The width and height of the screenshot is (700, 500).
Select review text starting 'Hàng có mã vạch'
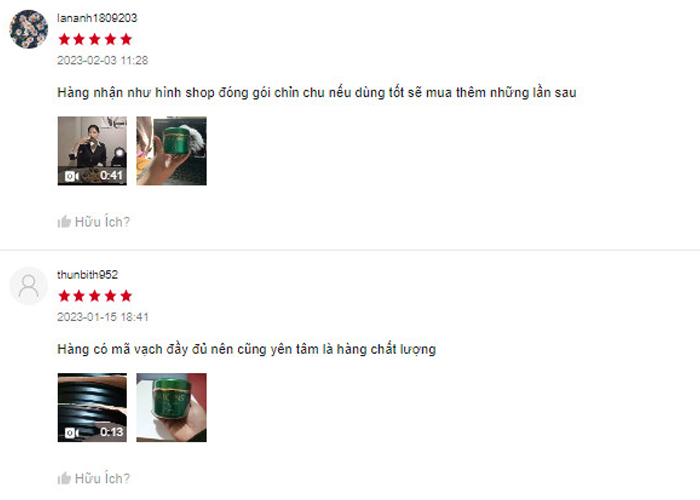[x=246, y=349]
